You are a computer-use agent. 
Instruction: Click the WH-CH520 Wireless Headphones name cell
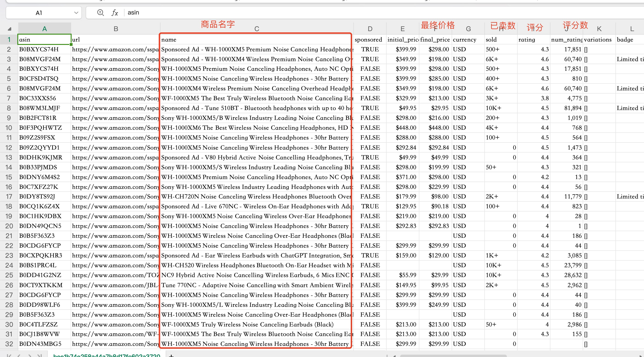coord(257,265)
